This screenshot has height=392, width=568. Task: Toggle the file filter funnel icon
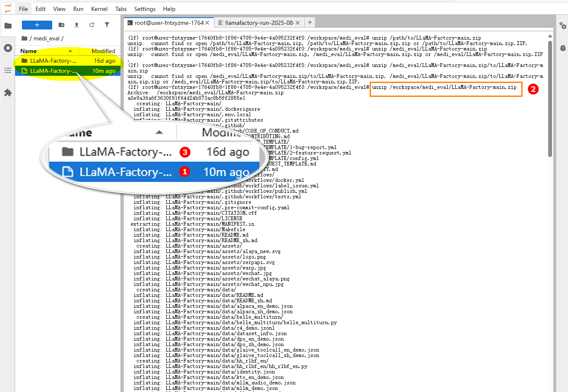107,25
